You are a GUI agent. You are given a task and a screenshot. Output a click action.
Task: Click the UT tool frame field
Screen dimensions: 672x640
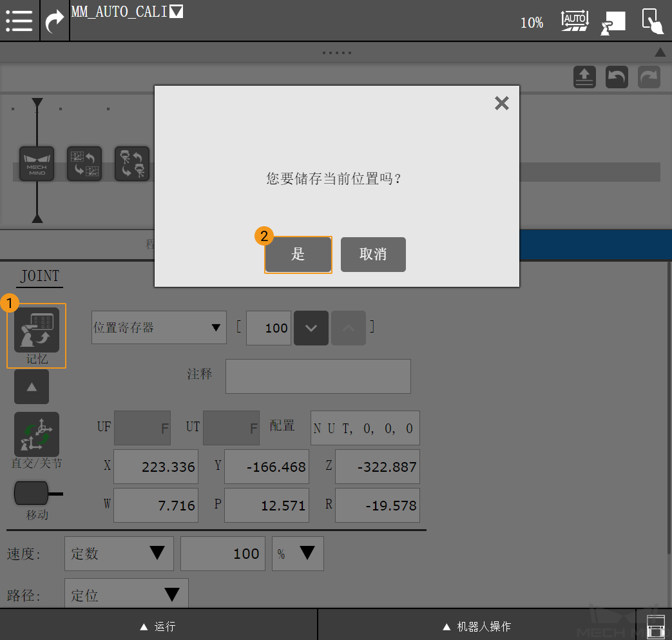pos(231,428)
